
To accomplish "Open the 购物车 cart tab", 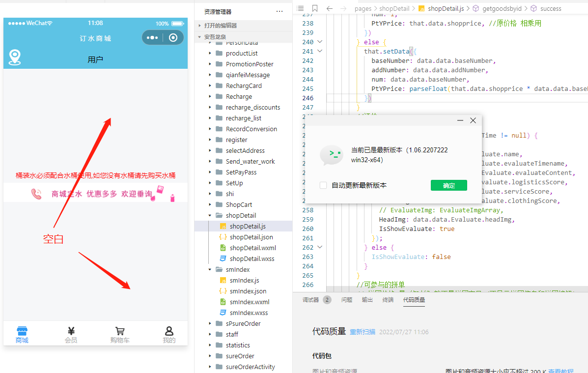I will 120,335.
